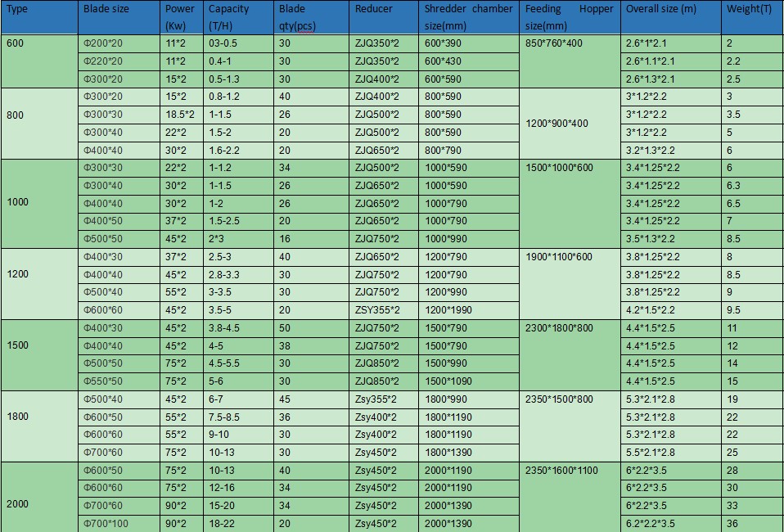Click feeding hopper cell "2300*1800*800"
Screen dimensions: 784x532
[570, 355]
